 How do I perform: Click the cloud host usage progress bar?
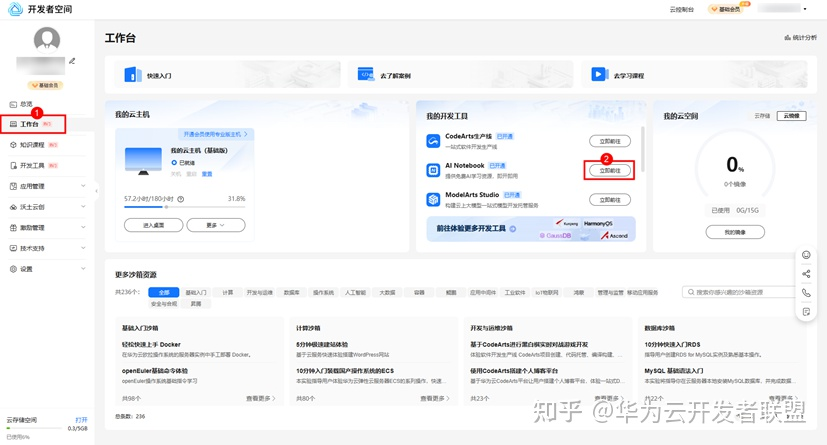pos(185,207)
